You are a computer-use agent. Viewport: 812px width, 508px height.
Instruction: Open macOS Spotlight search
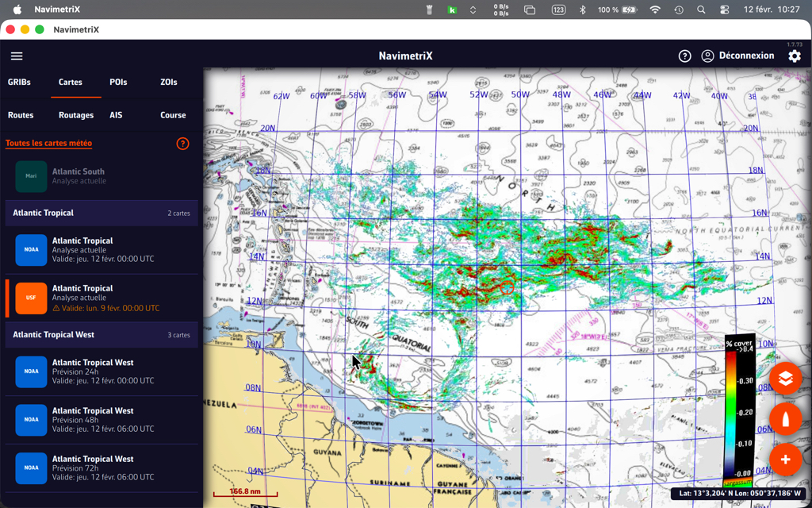tap(701, 10)
